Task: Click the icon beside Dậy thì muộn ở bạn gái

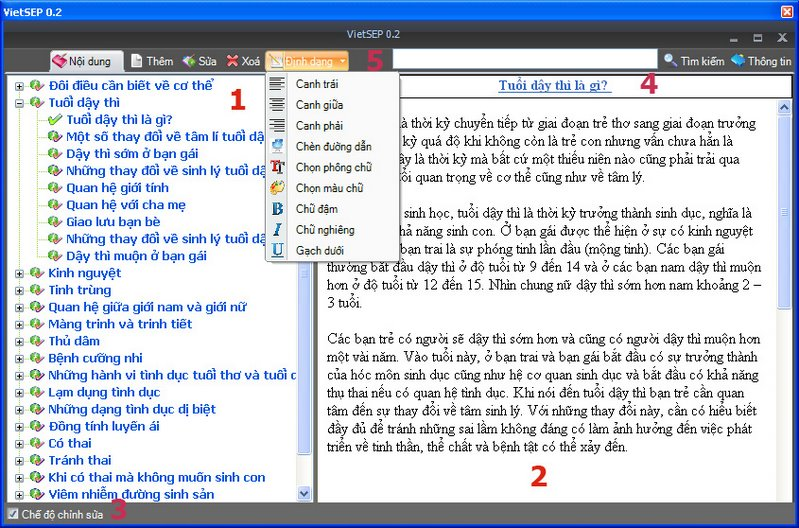Action: [x=55, y=256]
